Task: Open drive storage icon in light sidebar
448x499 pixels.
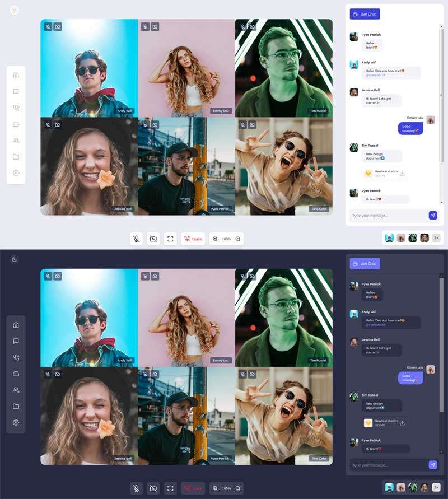Action: (16, 124)
